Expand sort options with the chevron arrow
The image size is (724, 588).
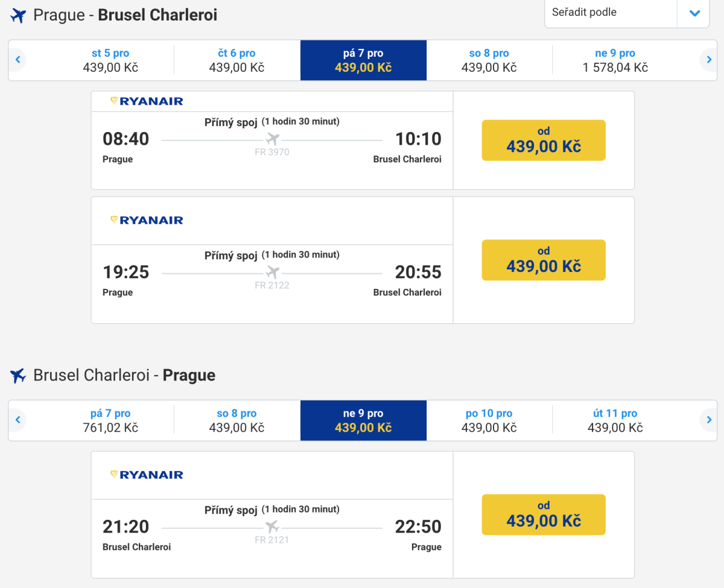[x=694, y=13]
